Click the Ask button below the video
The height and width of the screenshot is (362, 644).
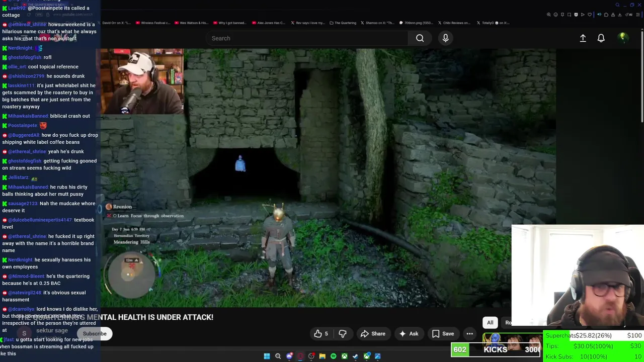(409, 334)
